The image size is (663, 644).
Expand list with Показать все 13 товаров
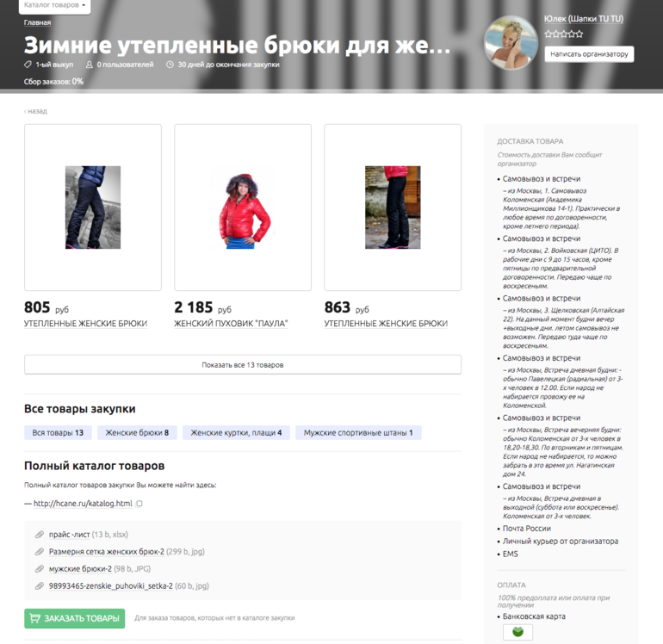click(x=243, y=364)
